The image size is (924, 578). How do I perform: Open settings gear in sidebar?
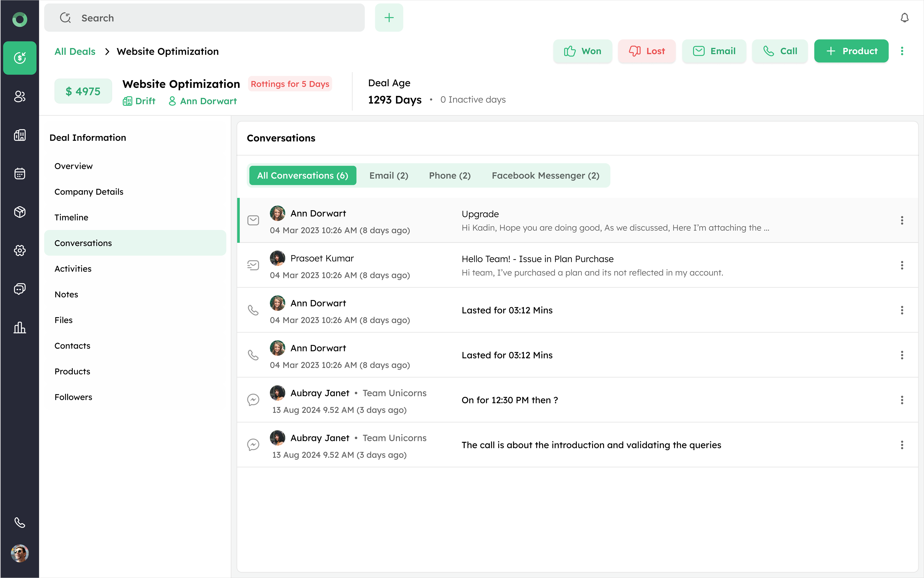tap(19, 251)
